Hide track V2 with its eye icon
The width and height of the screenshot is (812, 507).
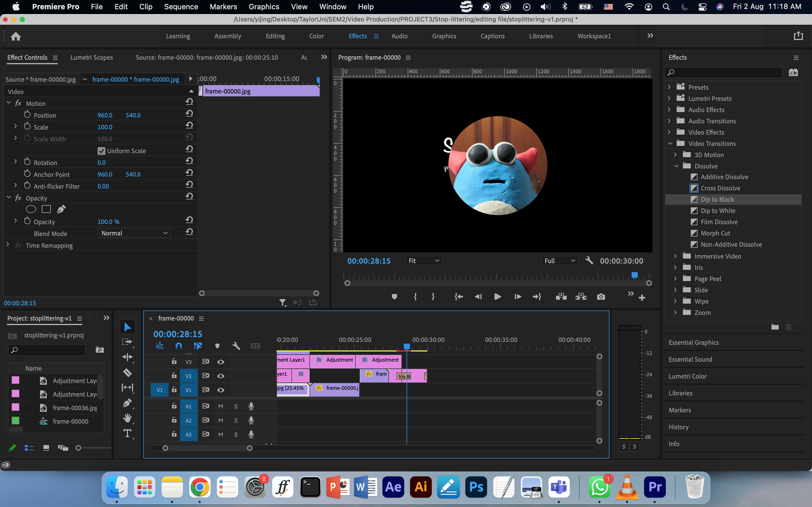[x=220, y=376]
